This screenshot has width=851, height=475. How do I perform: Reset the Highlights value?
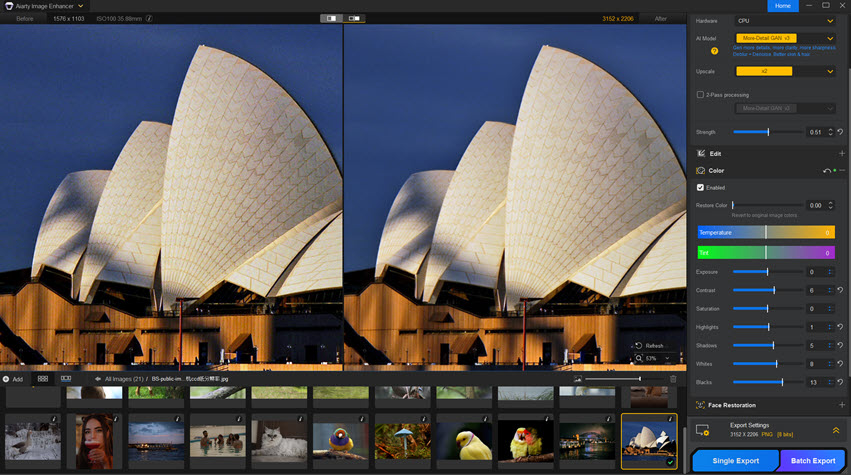click(840, 327)
